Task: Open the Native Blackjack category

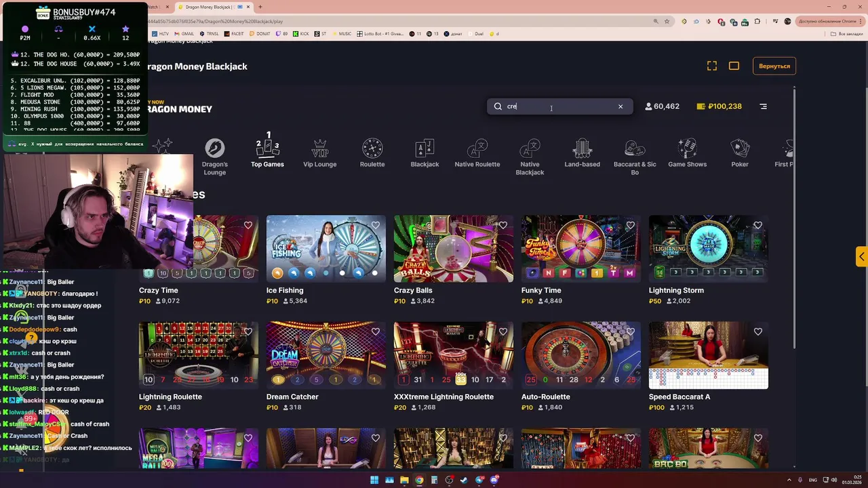Action: (x=530, y=157)
